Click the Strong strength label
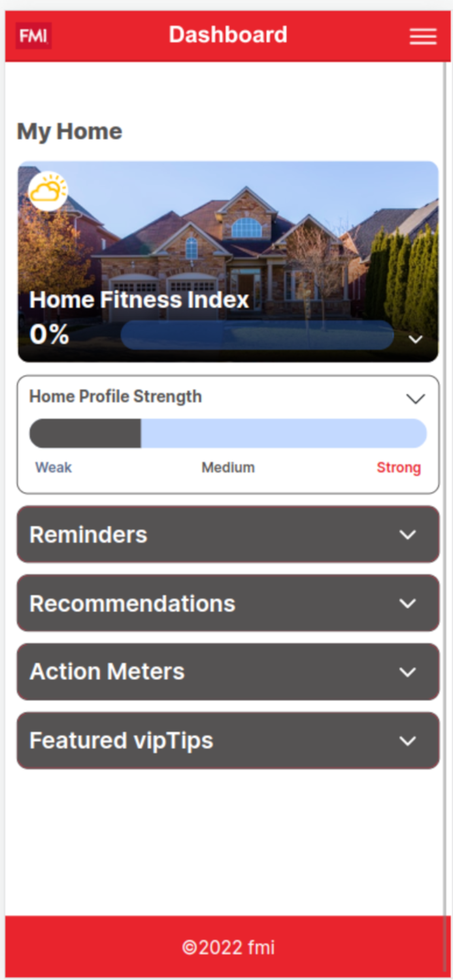The width and height of the screenshot is (453, 980). (x=399, y=467)
